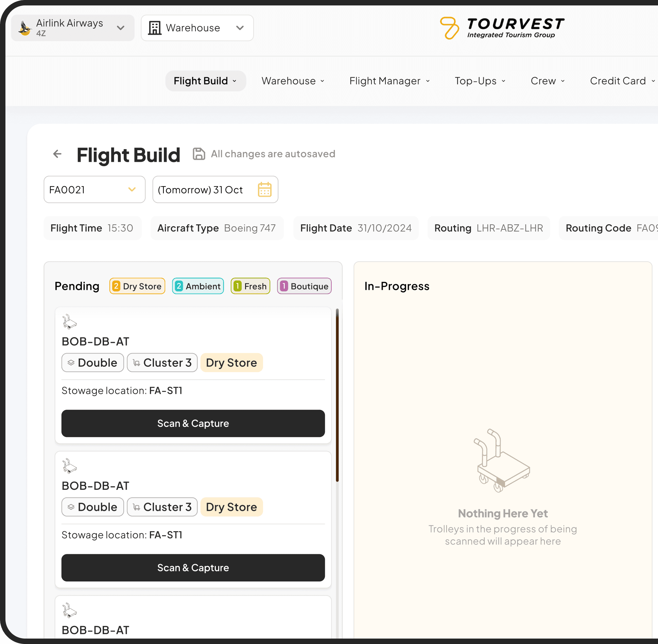Expand the Warehouse selector at top left
This screenshot has height=644, width=658.
[240, 28]
